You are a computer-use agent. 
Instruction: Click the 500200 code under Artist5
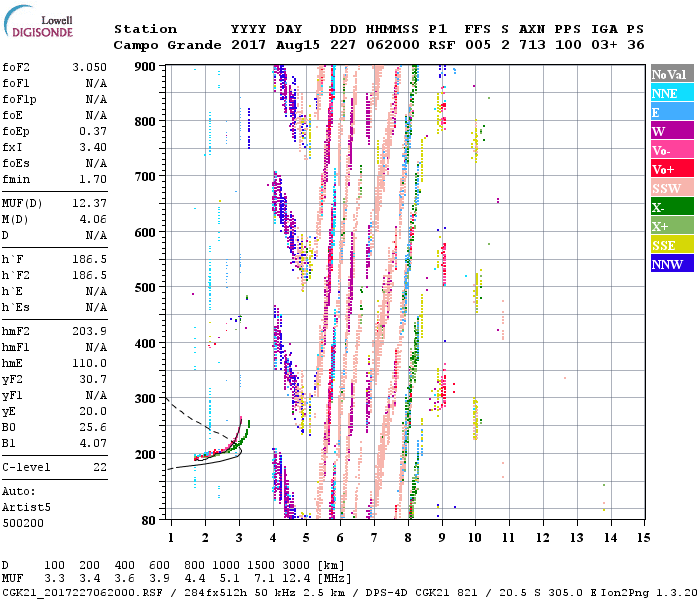click(23, 523)
